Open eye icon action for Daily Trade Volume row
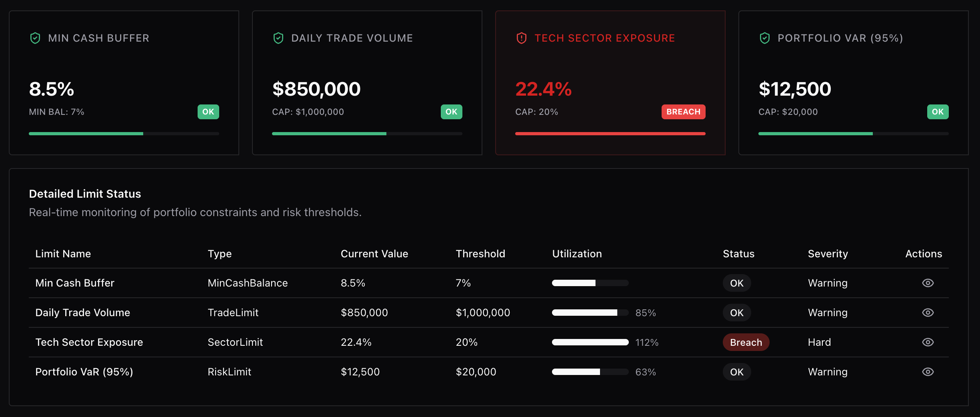This screenshot has width=980, height=417. click(928, 313)
